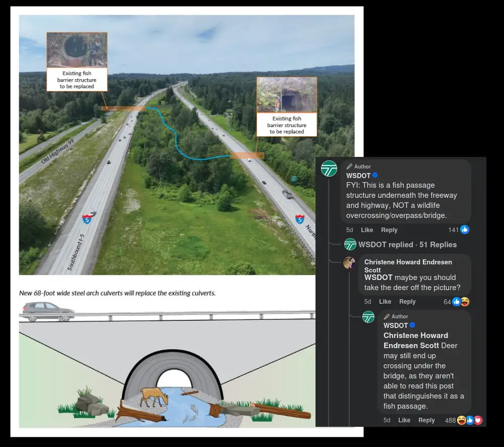Click the WSDOT mention in Christene's comment
The height and width of the screenshot is (447, 504).
[x=378, y=277]
